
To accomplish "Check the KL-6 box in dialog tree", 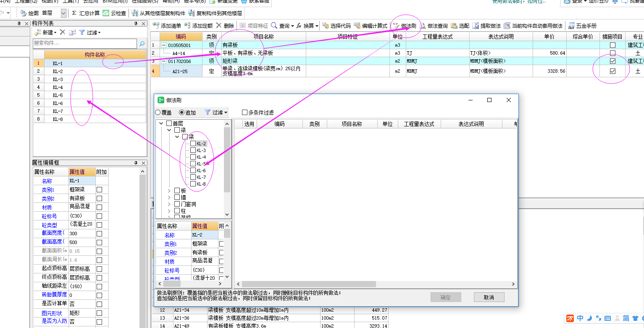I will [193, 171].
